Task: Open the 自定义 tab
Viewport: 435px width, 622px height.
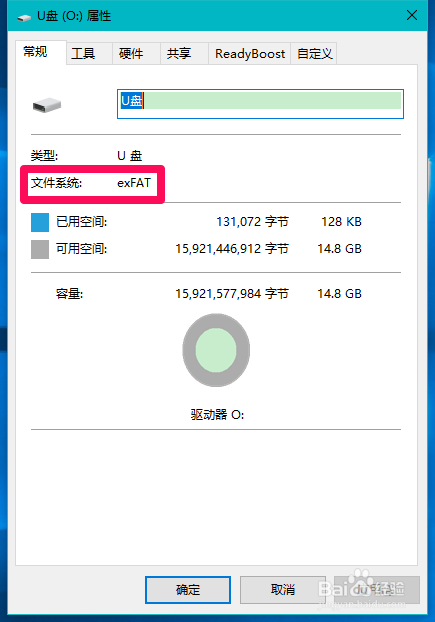Action: (x=314, y=53)
